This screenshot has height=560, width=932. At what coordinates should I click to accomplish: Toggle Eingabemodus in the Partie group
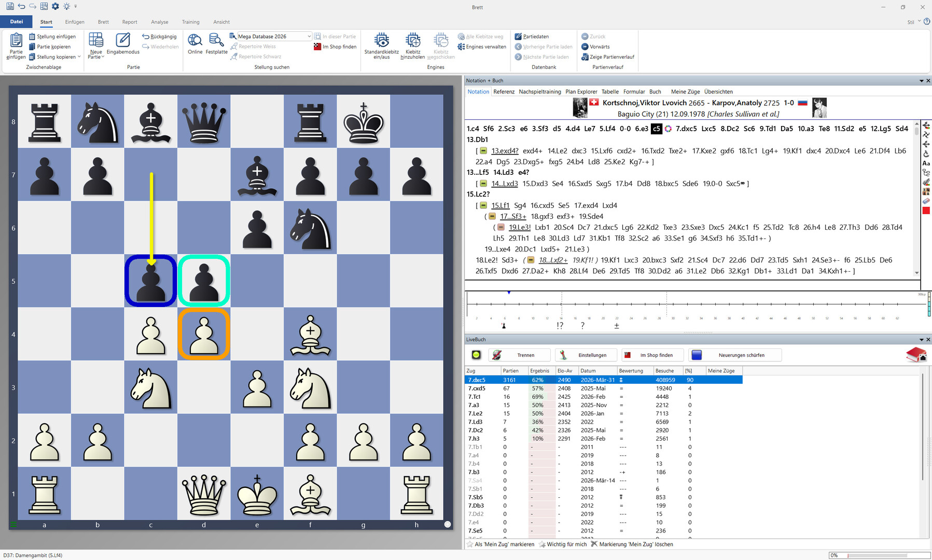coord(123,44)
